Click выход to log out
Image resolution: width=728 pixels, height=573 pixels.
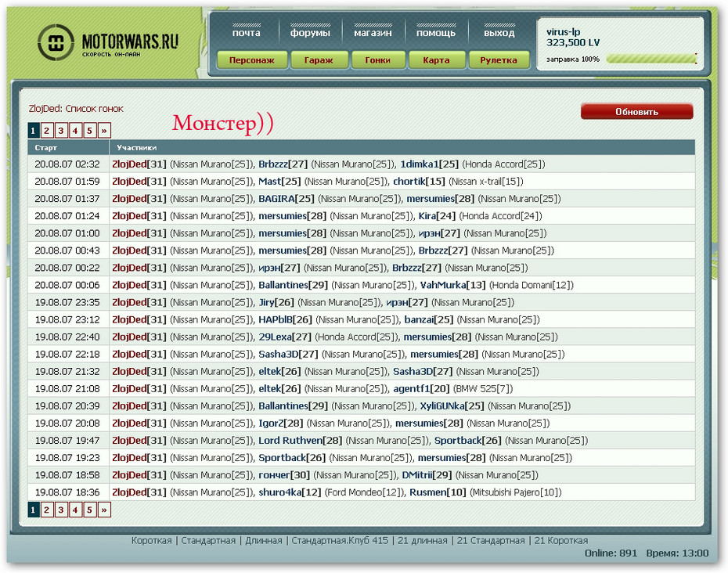pyautogui.click(x=499, y=33)
